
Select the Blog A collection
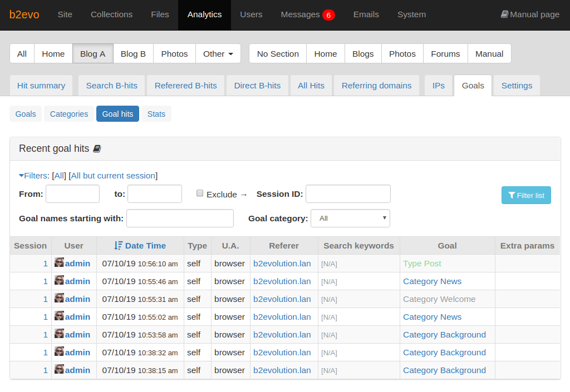pyautogui.click(x=93, y=54)
